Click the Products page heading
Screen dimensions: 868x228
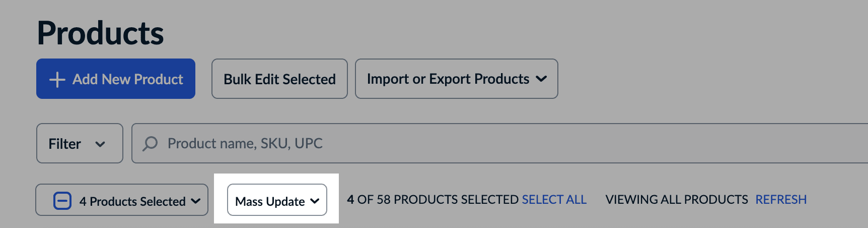100,33
